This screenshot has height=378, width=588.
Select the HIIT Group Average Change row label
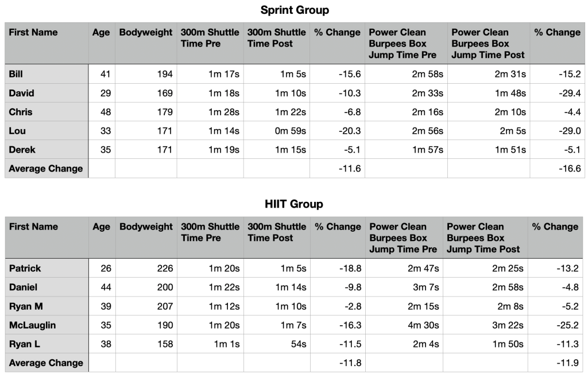coord(46,363)
